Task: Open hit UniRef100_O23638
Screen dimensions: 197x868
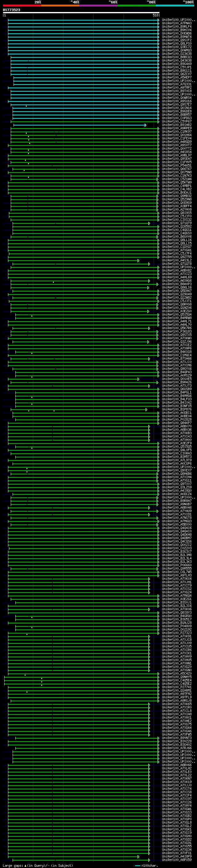Action: click(176, 54)
